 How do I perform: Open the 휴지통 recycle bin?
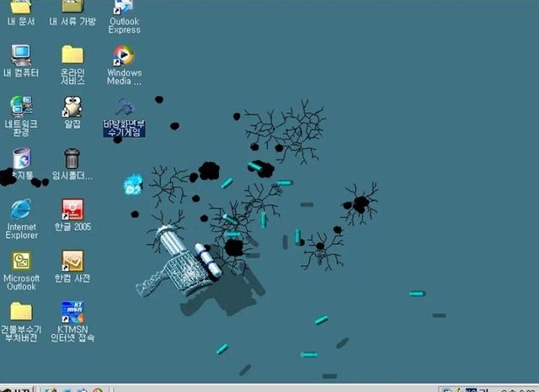click(x=21, y=159)
